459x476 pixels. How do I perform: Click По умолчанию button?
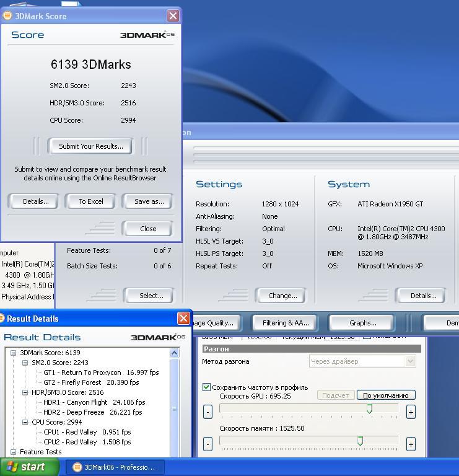tap(385, 395)
